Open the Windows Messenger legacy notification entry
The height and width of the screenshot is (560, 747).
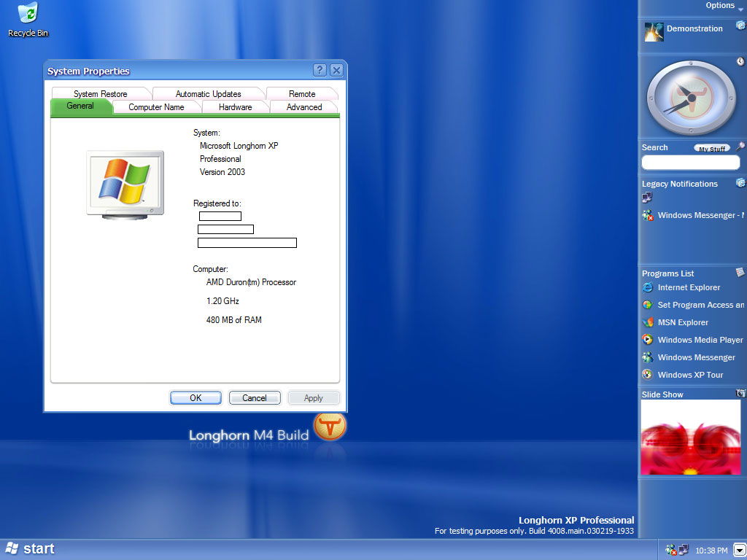coord(693,215)
